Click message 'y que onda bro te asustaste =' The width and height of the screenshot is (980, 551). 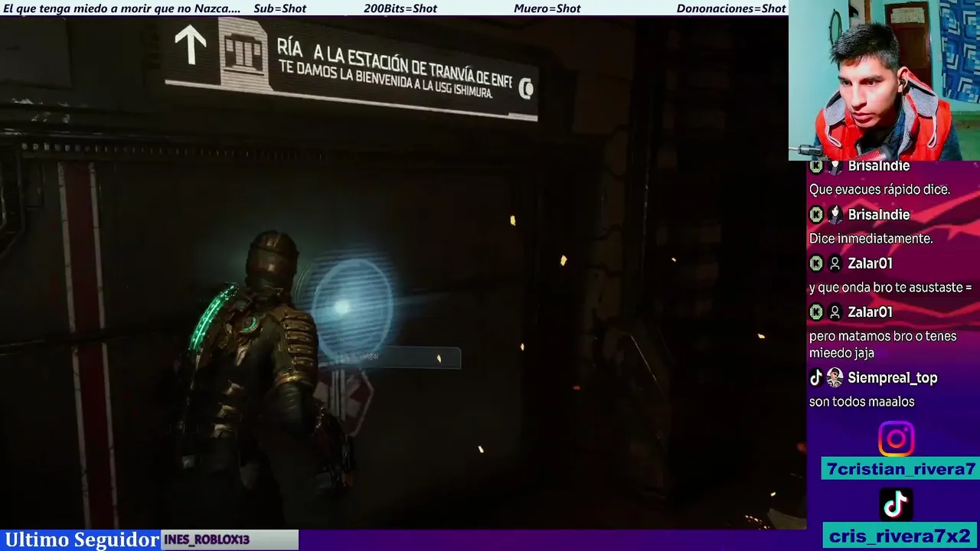(x=890, y=288)
